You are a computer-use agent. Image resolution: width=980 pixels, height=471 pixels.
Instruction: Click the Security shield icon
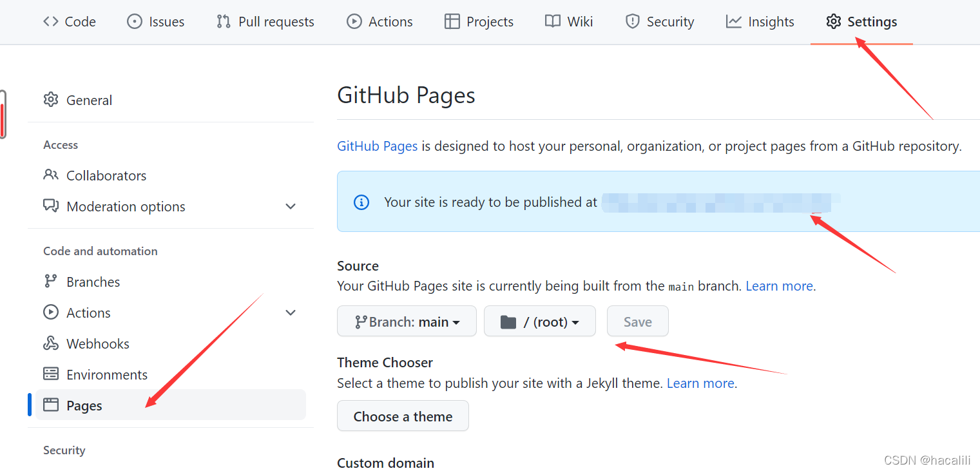tap(632, 21)
